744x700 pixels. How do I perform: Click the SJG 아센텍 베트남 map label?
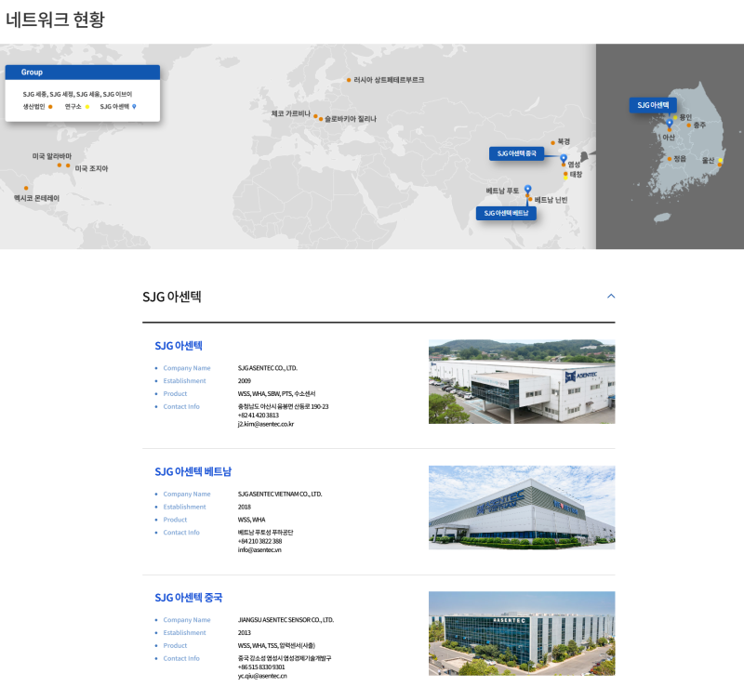coord(506,213)
